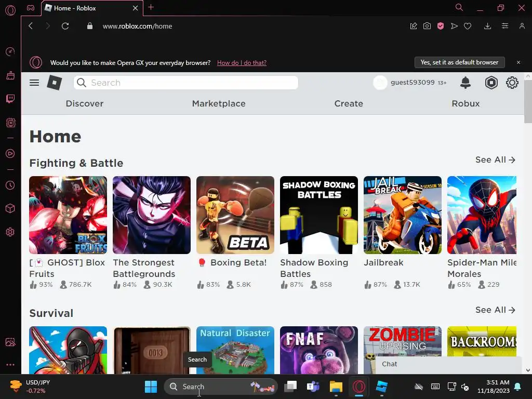Screen dimensions: 532x399
Task: Click the Roblox logo icon
Action: coord(54,83)
